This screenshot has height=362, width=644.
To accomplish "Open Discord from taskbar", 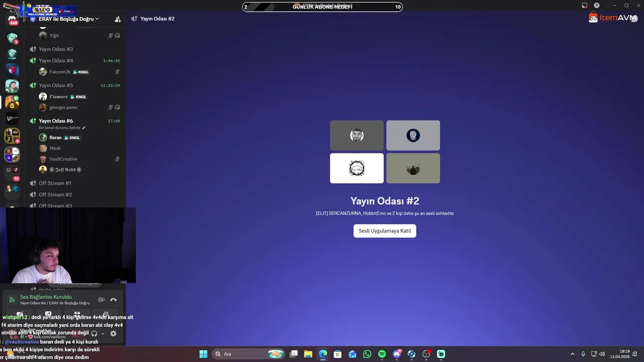I will tap(397, 354).
